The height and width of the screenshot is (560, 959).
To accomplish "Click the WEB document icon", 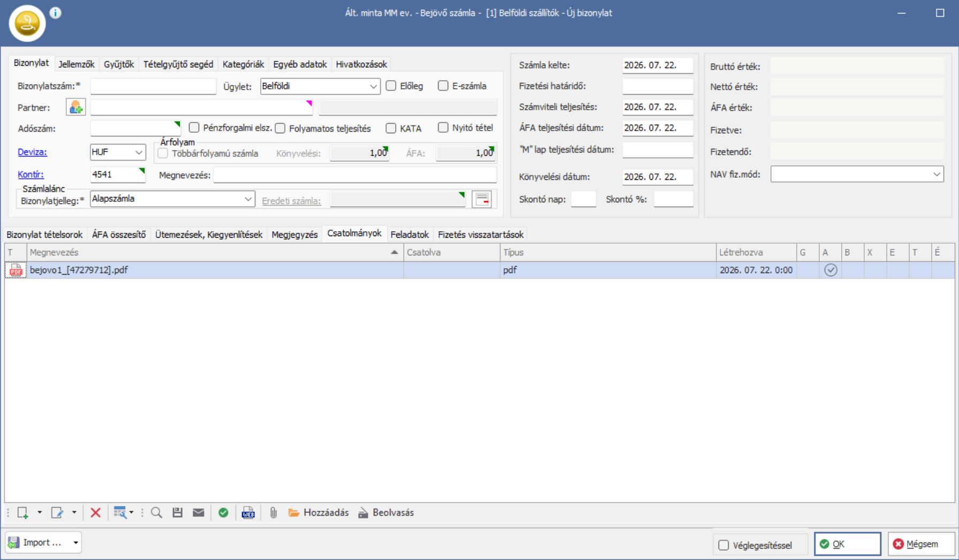I will pyautogui.click(x=248, y=513).
